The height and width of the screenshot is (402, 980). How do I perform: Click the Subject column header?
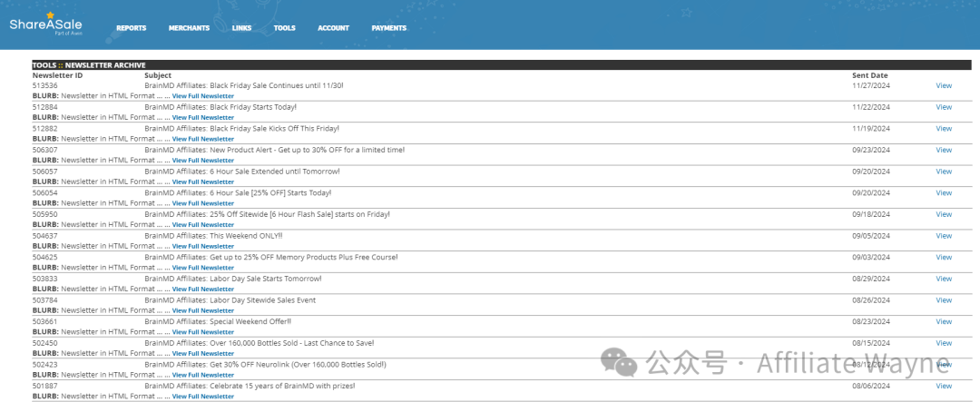click(158, 75)
